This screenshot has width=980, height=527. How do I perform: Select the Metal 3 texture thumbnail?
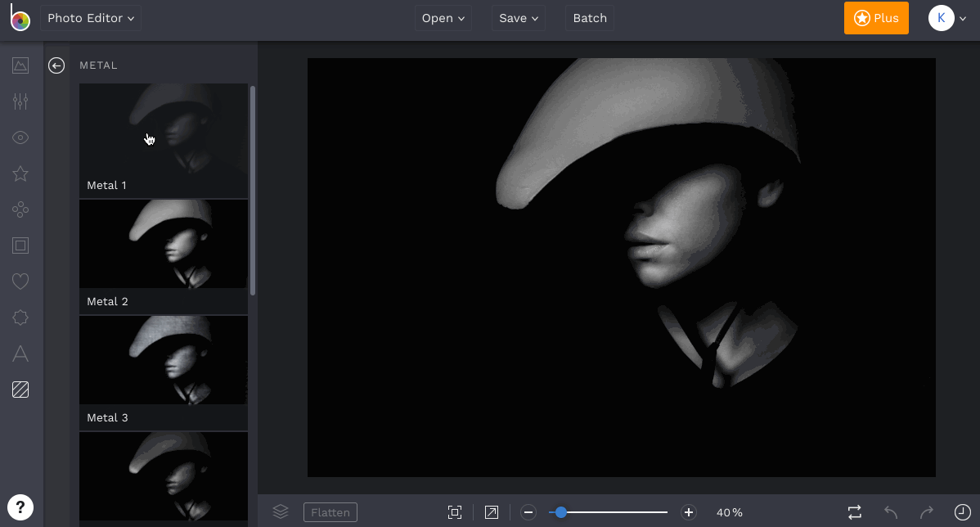[x=164, y=373]
